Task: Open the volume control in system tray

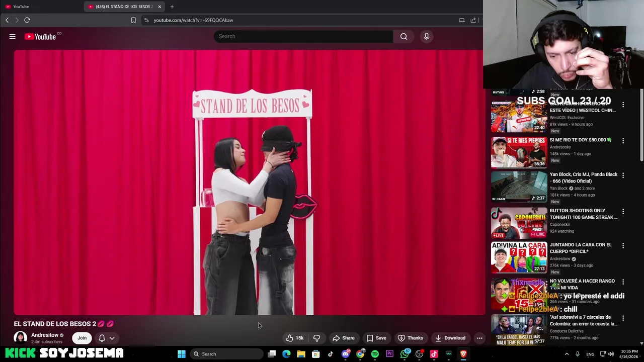Action: pos(611,354)
